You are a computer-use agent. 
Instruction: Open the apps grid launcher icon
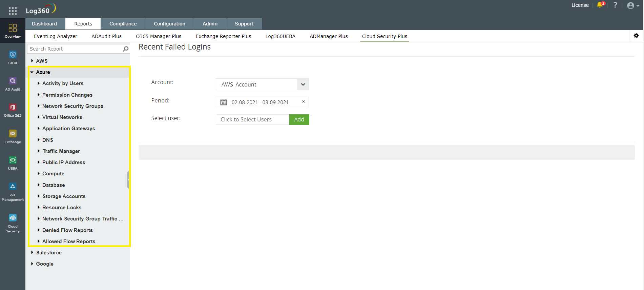[13, 11]
